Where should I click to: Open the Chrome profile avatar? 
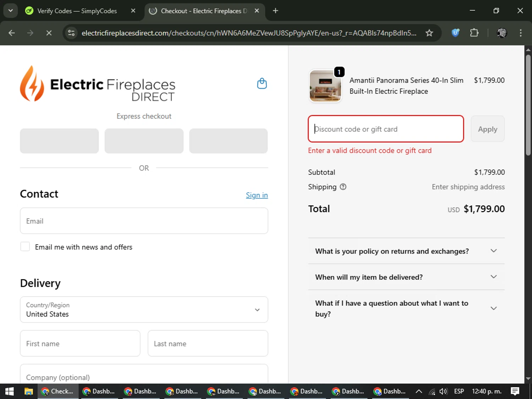point(502,33)
